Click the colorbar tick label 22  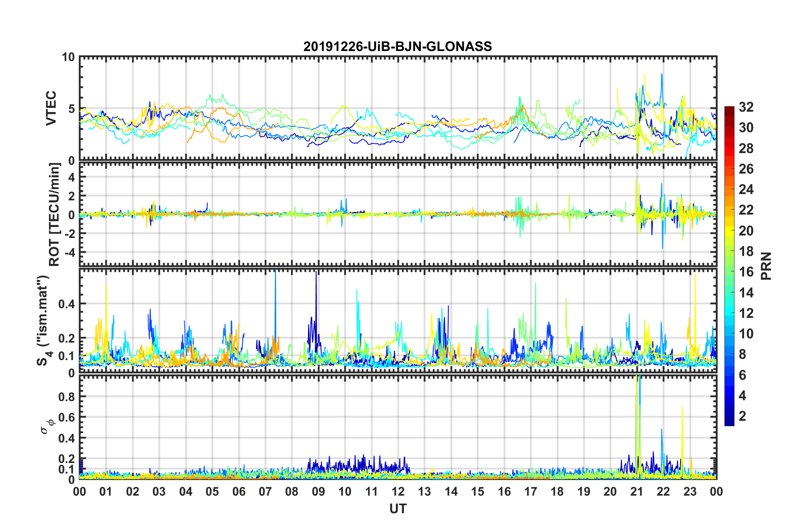click(746, 210)
